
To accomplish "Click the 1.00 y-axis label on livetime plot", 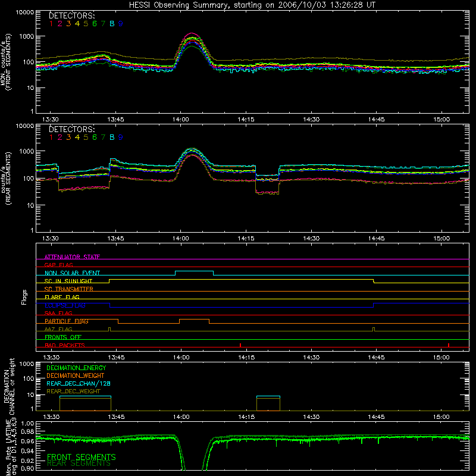I will pyautogui.click(x=27, y=423).
